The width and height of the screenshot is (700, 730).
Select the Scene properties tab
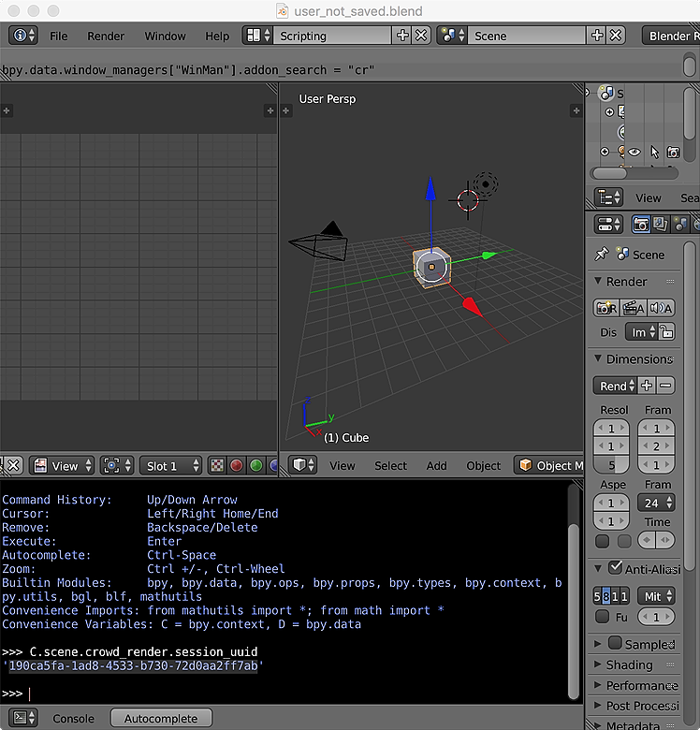(680, 225)
